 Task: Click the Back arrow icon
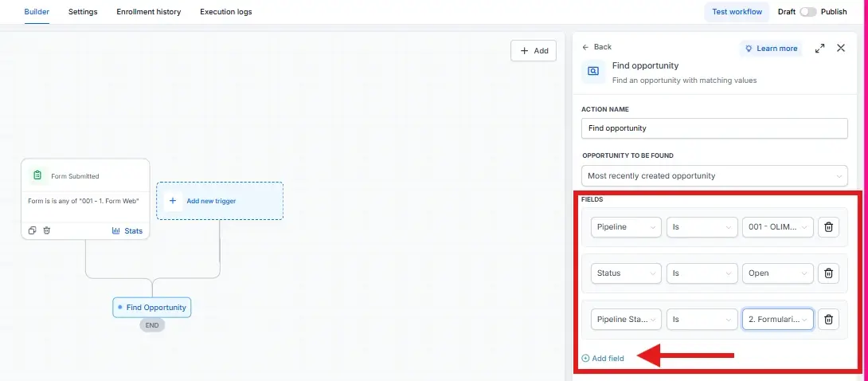[x=585, y=48]
